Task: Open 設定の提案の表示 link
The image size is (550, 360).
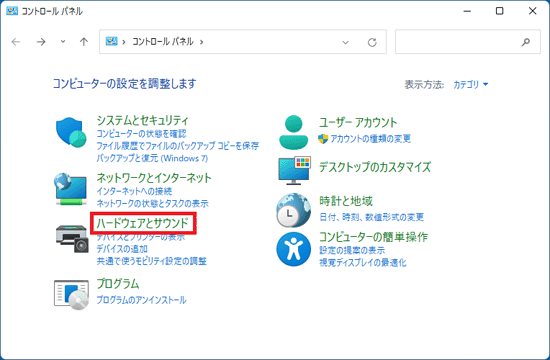Action: 352,250
